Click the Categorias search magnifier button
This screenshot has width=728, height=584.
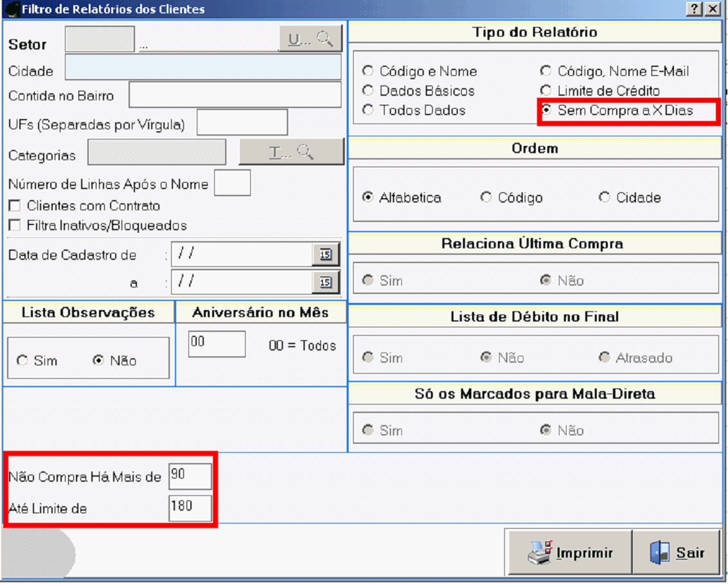(x=291, y=153)
